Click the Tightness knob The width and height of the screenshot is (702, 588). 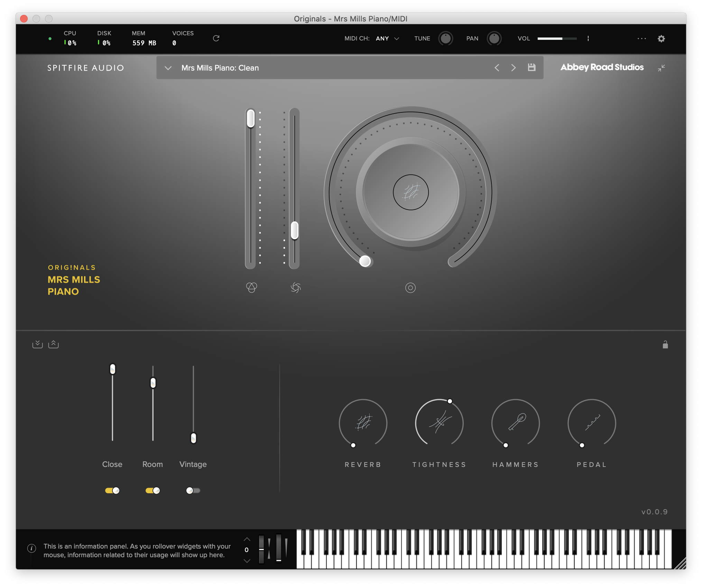point(439,423)
